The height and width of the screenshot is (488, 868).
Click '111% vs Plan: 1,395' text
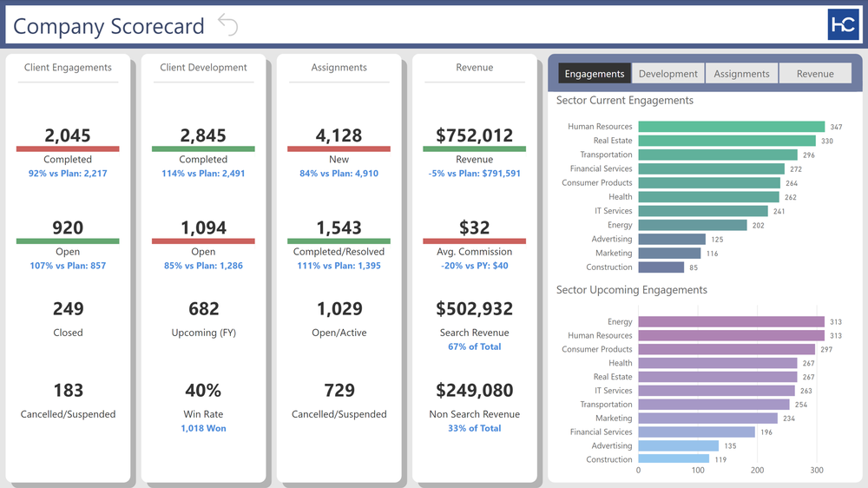click(339, 266)
